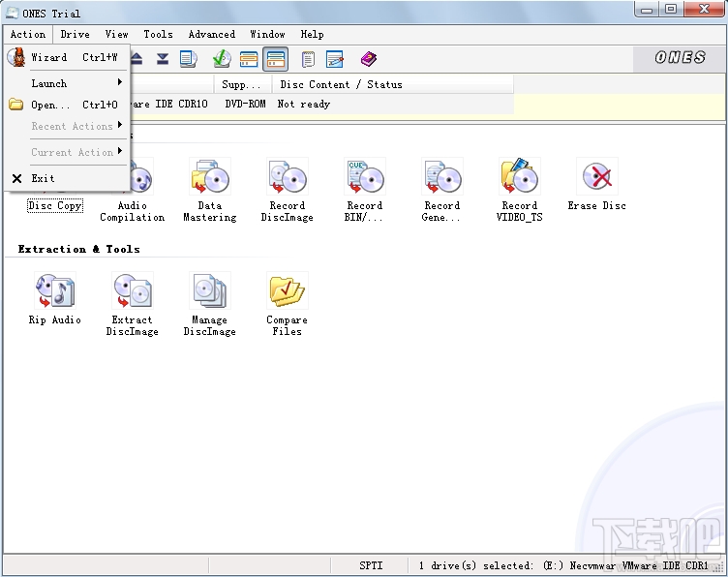Screen dimensions: 728x577
Task: Click the green checkmark disc icon
Action: tap(222, 59)
